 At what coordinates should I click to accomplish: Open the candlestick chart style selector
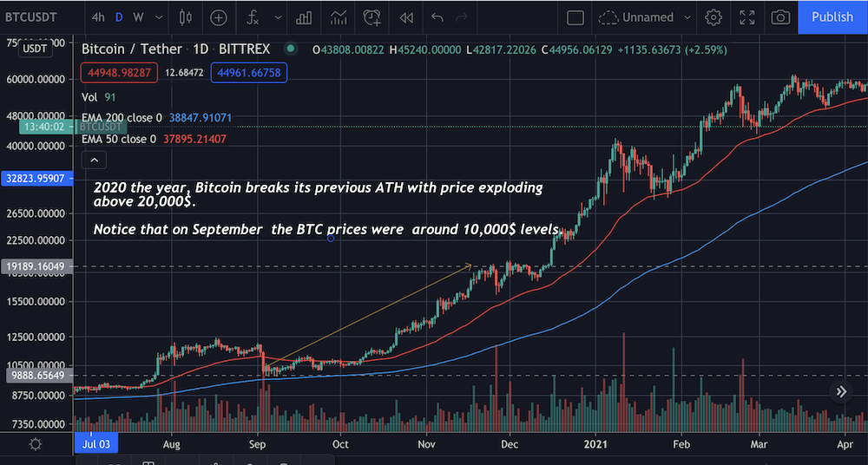[186, 17]
